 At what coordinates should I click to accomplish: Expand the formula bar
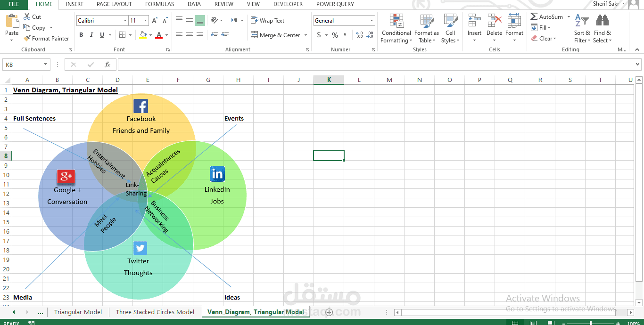pyautogui.click(x=638, y=65)
